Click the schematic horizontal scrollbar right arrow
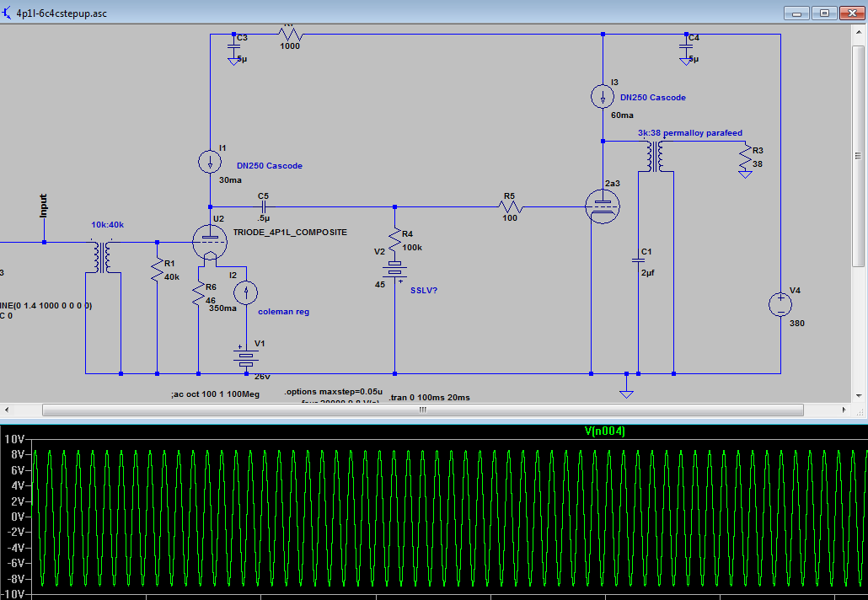 click(x=844, y=410)
